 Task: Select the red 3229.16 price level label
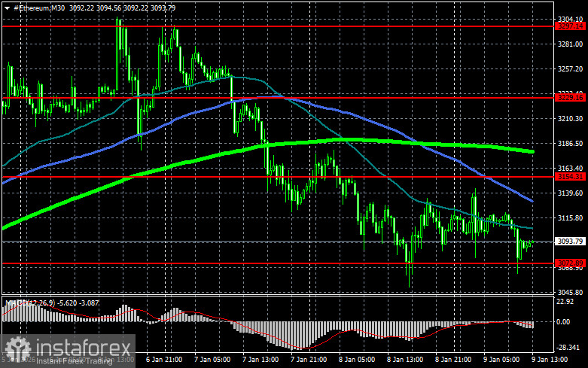[x=570, y=97]
